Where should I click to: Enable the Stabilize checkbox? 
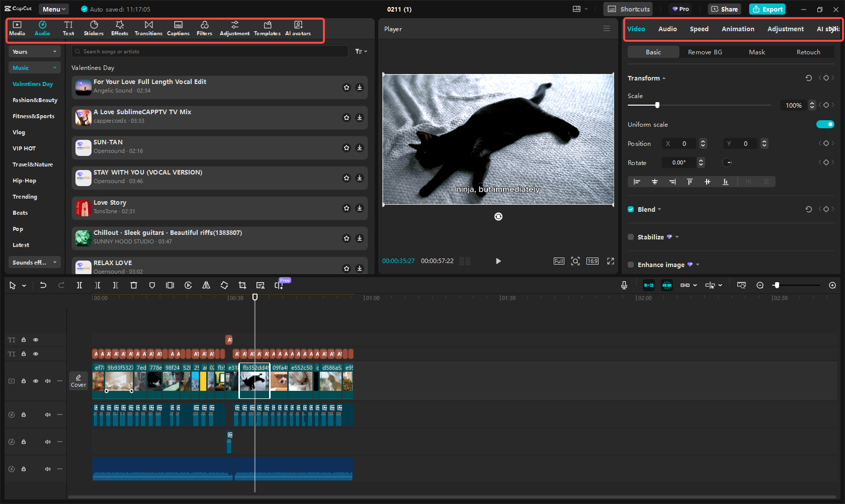coord(631,237)
